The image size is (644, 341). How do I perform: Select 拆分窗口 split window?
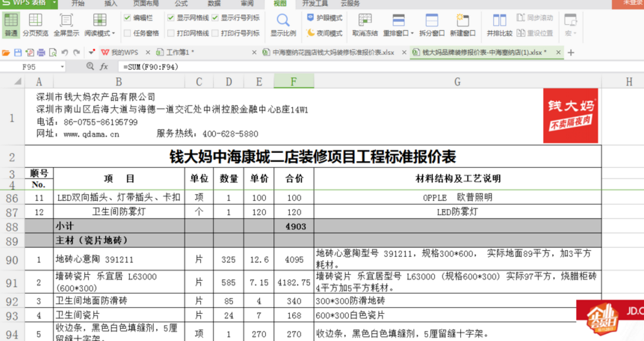click(x=431, y=25)
